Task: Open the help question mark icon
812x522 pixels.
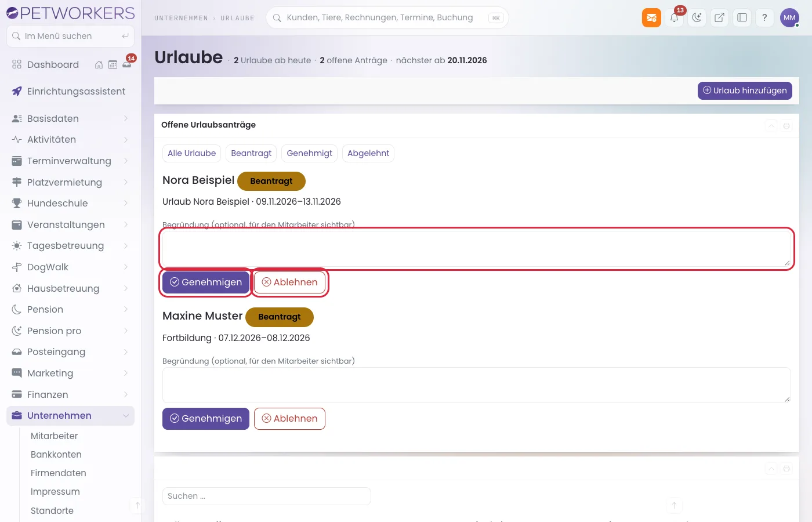Action: point(764,17)
